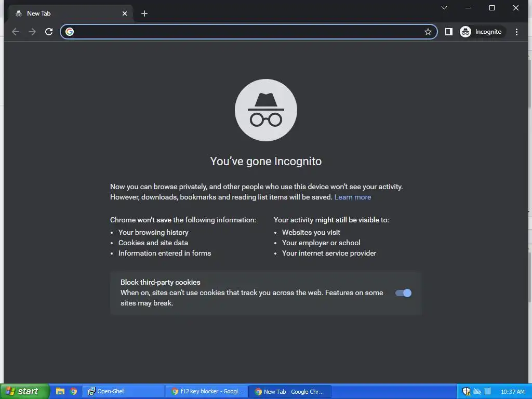Click "Your internet service provider" list item

[x=329, y=253]
